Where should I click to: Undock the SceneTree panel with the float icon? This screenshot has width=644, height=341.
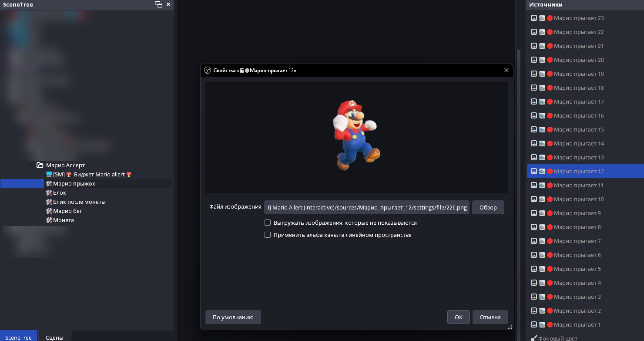point(158,4)
